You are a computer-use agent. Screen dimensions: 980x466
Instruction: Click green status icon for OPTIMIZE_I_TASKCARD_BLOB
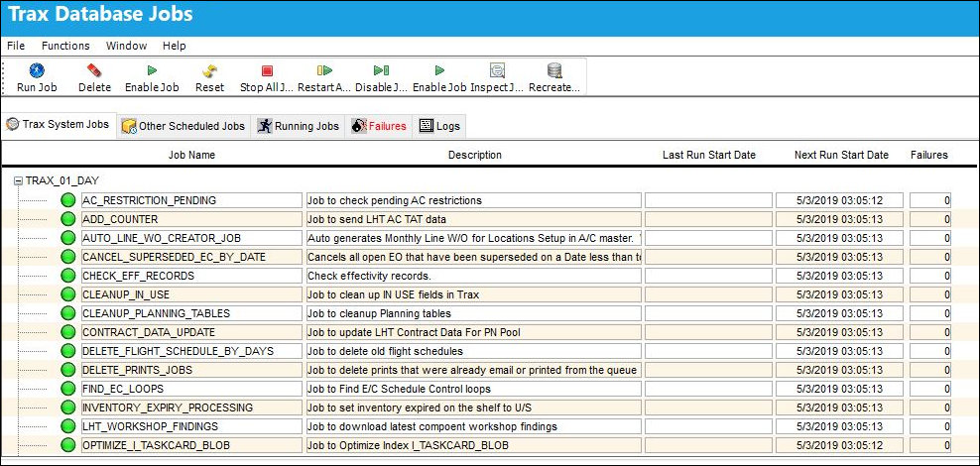67,445
